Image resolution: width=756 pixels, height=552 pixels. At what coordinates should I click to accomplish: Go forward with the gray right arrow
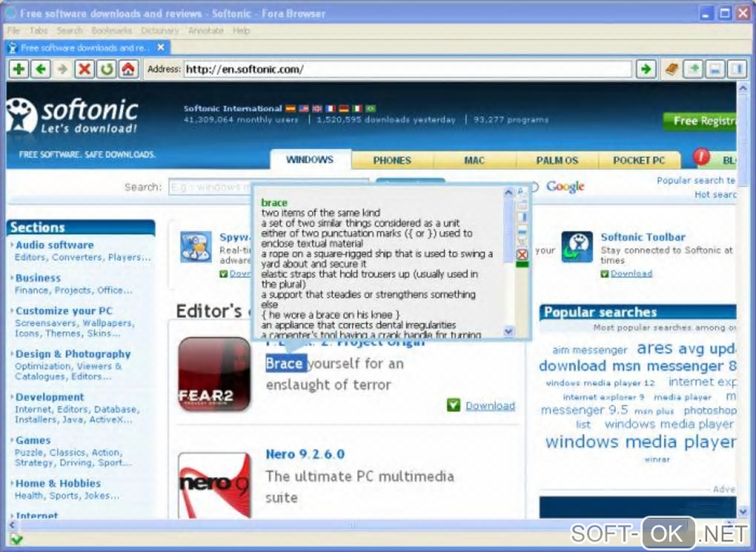point(63,70)
